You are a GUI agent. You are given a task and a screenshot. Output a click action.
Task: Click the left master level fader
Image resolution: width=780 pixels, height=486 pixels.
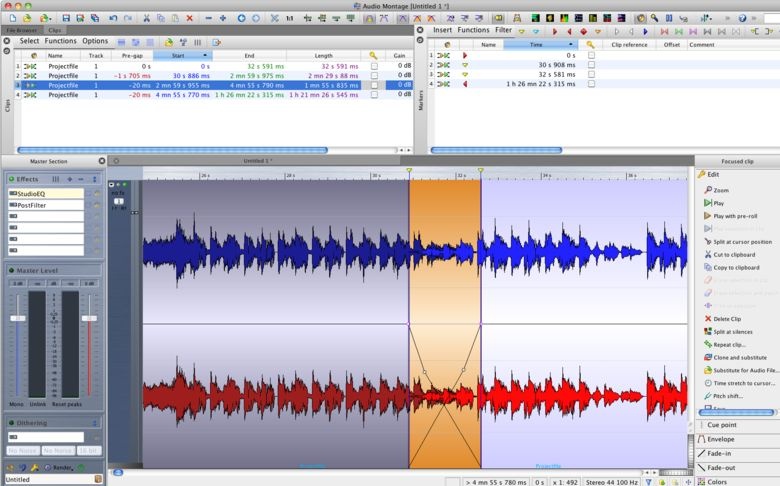(x=17, y=318)
